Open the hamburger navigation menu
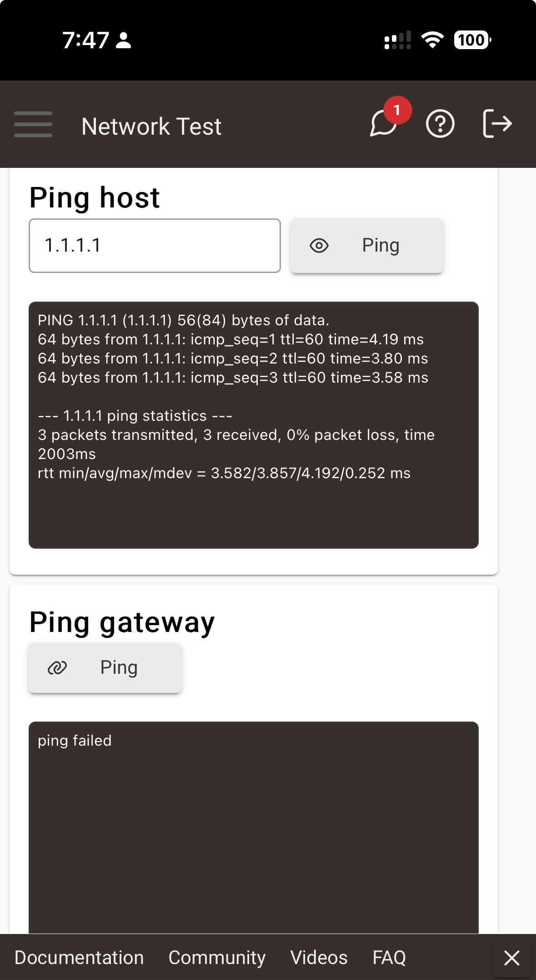 coord(33,124)
